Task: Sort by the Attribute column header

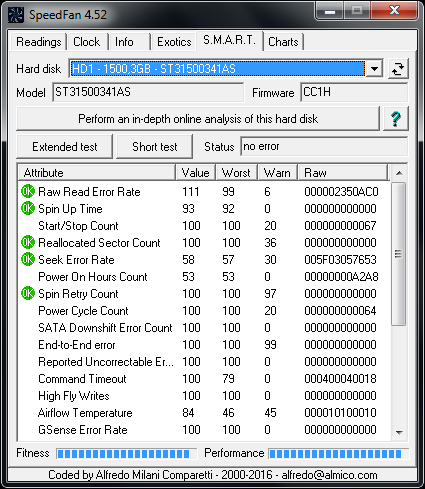Action: pos(97,173)
